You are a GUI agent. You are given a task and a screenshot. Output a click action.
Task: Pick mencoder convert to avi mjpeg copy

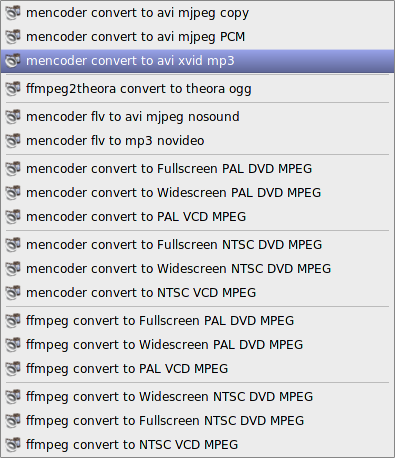click(x=197, y=13)
